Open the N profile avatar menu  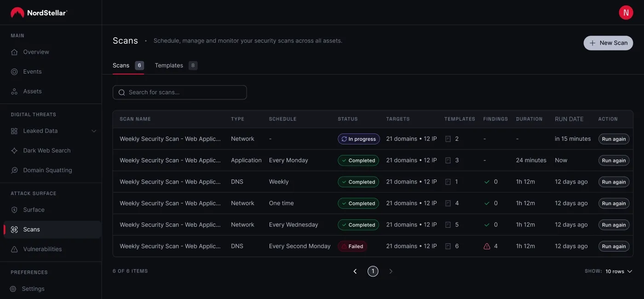626,12
